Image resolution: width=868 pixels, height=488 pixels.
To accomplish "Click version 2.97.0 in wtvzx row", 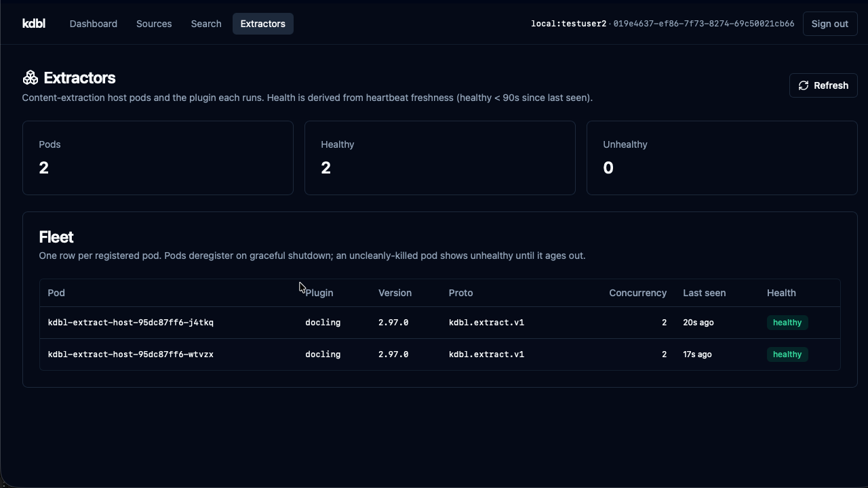I will [x=393, y=354].
